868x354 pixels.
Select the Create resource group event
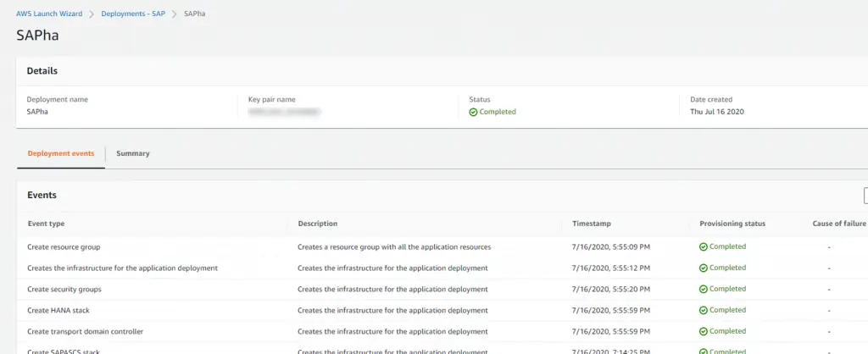(64, 247)
